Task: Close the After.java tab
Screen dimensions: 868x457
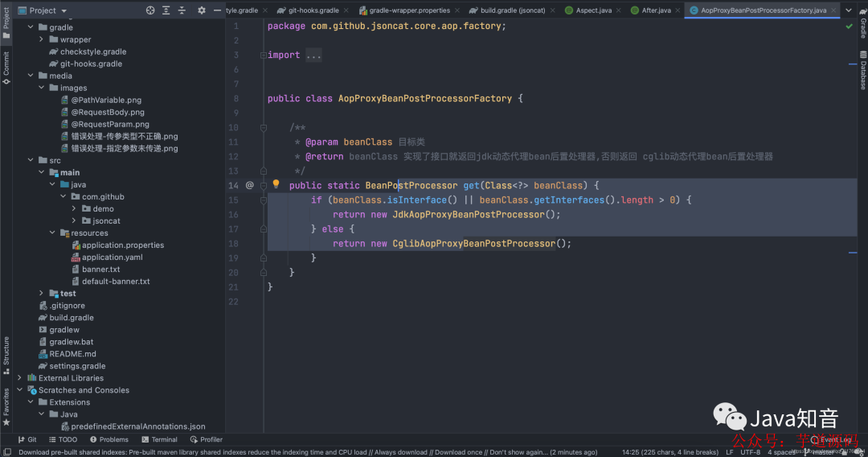Action: (678, 10)
